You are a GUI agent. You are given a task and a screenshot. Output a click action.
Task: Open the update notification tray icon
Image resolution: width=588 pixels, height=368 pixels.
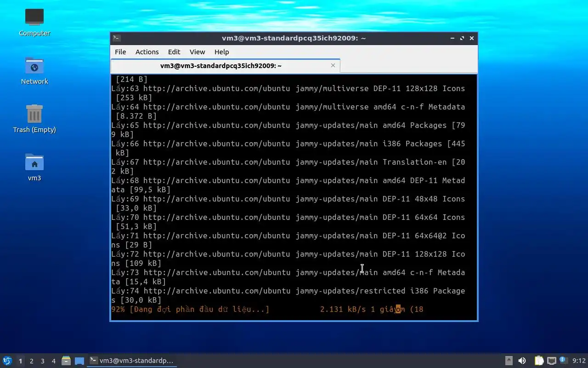point(563,360)
